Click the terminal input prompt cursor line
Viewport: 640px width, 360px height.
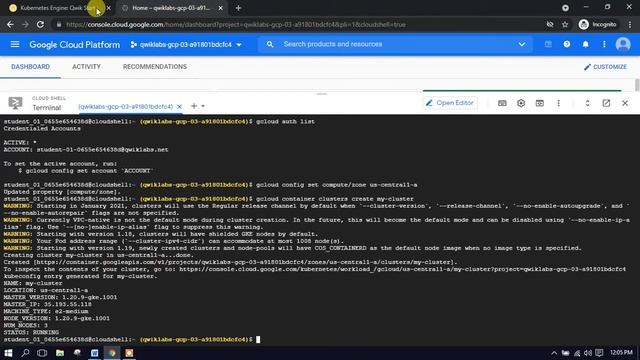pyautogui.click(x=131, y=339)
